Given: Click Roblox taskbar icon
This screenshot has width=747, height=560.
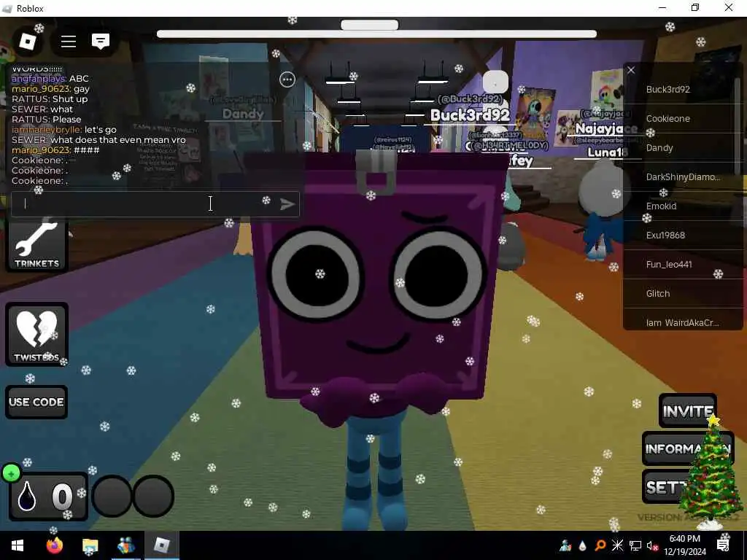Looking at the screenshot, I should pyautogui.click(x=162, y=545).
